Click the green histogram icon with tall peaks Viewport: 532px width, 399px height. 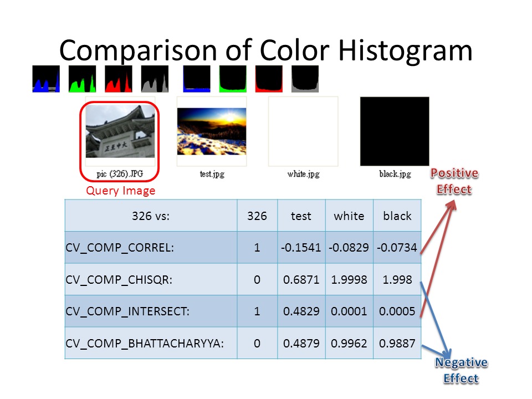pos(82,79)
